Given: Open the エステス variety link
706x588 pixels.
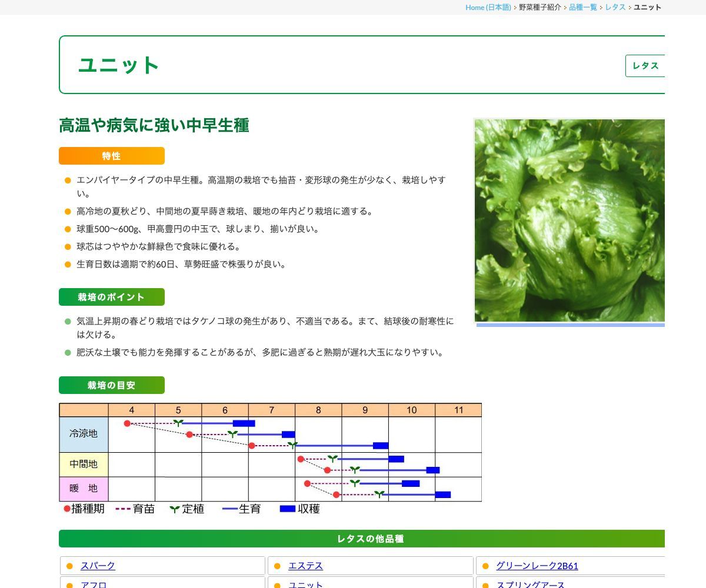Looking at the screenshot, I should (306, 566).
